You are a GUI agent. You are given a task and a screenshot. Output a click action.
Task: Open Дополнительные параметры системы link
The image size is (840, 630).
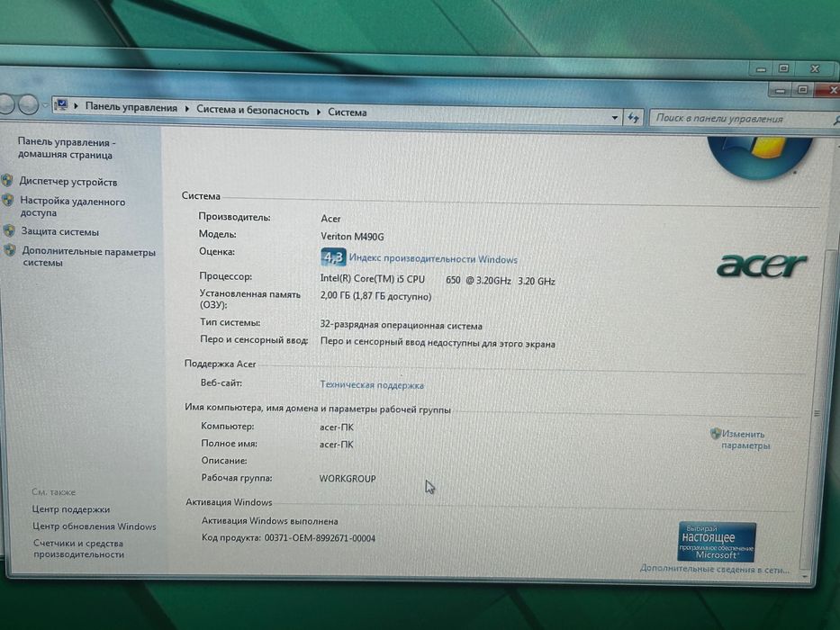pos(88,257)
